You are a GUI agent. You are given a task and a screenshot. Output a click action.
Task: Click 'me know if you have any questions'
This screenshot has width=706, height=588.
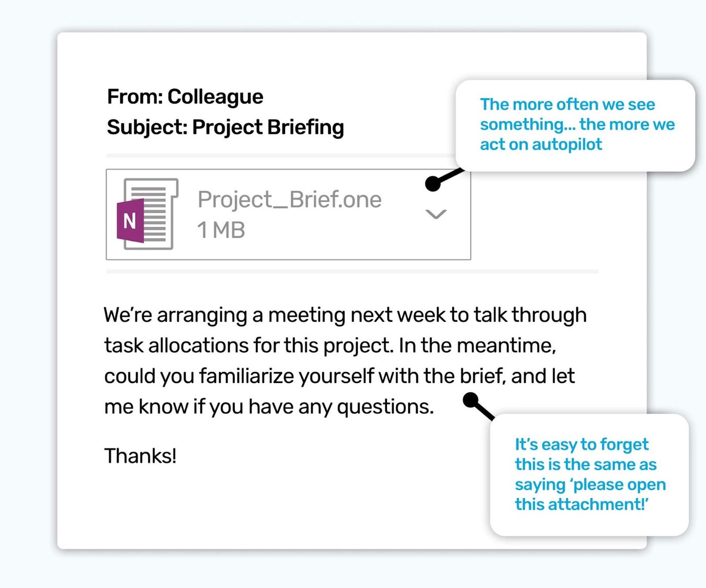269,407
